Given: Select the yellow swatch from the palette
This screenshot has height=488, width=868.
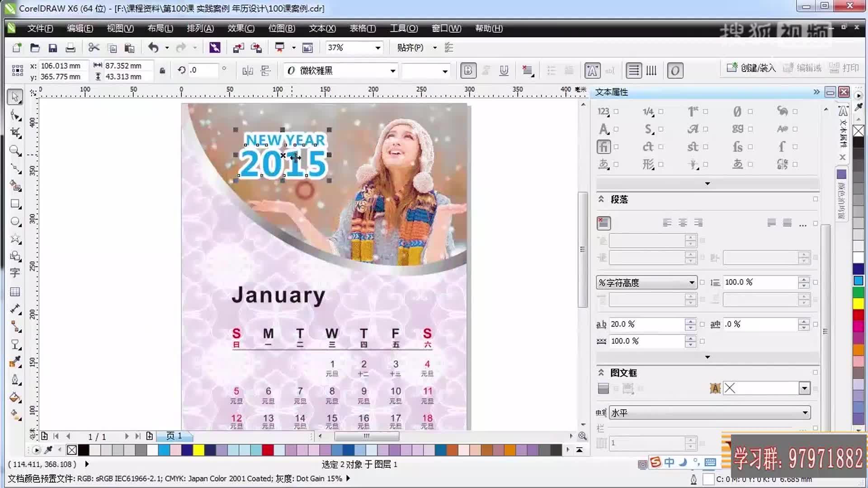Looking at the screenshot, I should (199, 450).
